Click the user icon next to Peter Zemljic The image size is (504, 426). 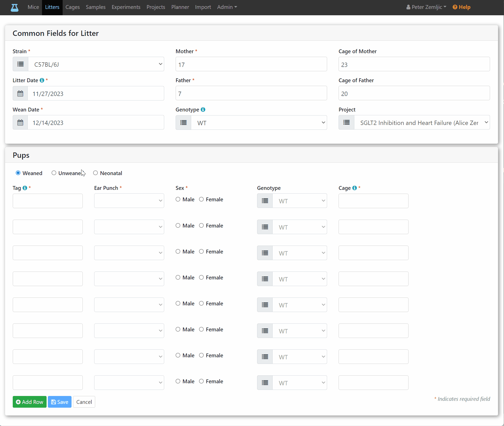[408, 7]
